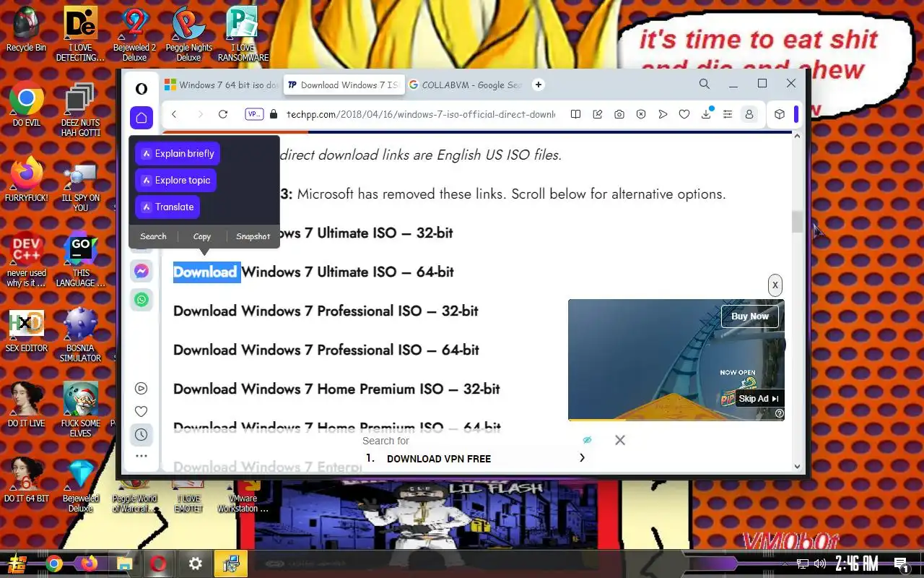Open the volume speaker tray icon
Screen dimensions: 924x578
[x=819, y=564]
